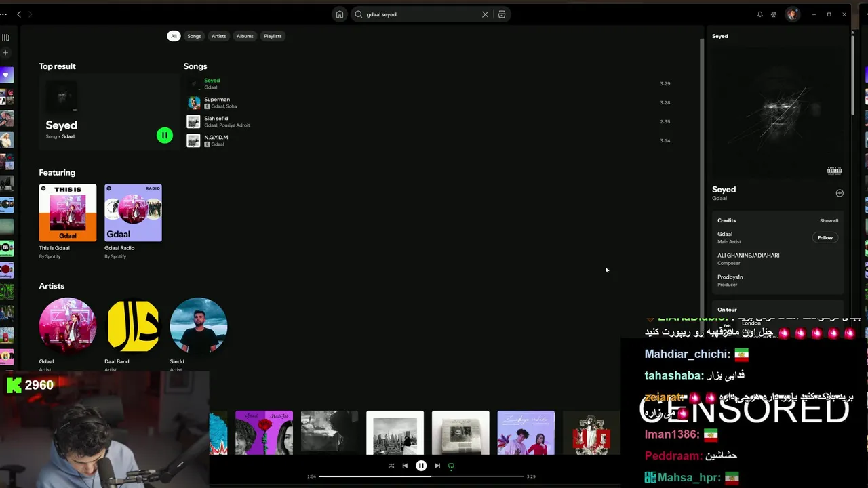The height and width of the screenshot is (488, 868).
Task: Click Pouriya Adroit artist link
Action: click(235, 125)
